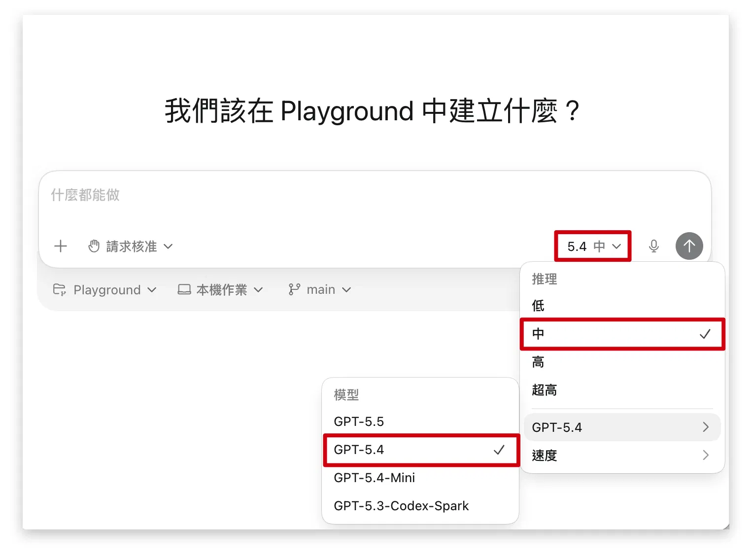Choose GPT-5.3-Codex-Spark model
This screenshot has height=560, width=752.
pyautogui.click(x=420, y=506)
